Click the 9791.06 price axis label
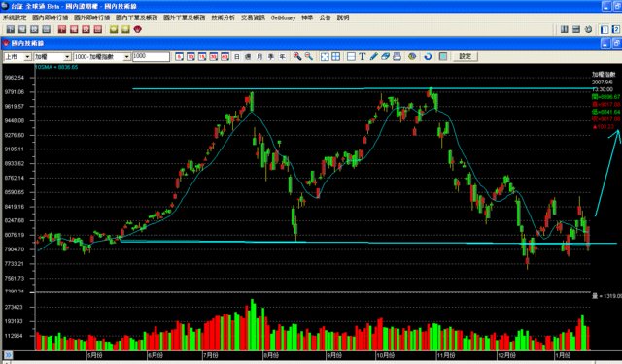Screen dimensions: 622x364 tap(15, 92)
